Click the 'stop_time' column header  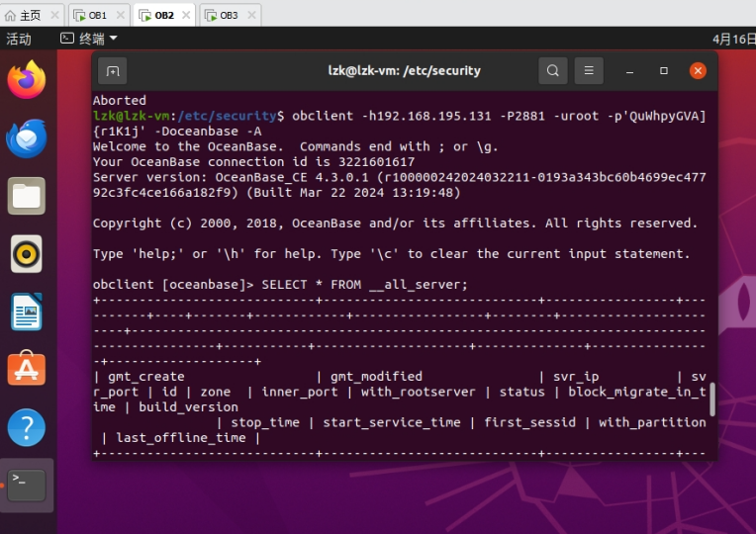click(265, 422)
